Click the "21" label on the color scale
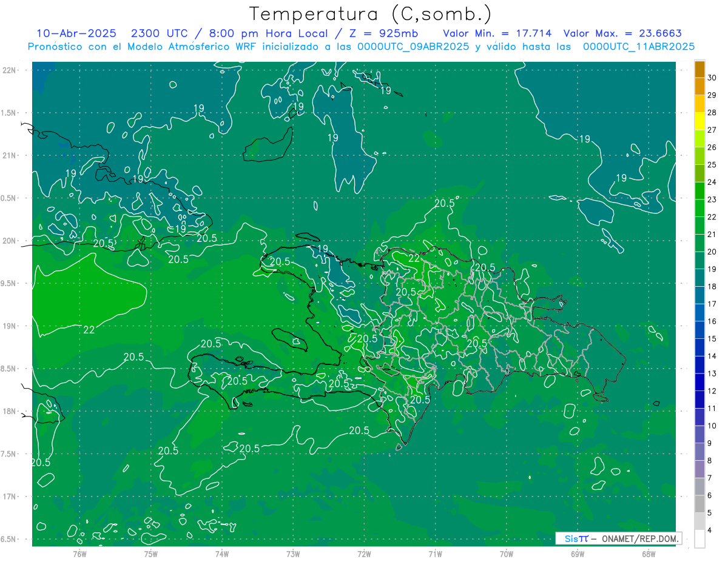This screenshot has width=728, height=562. (x=712, y=234)
